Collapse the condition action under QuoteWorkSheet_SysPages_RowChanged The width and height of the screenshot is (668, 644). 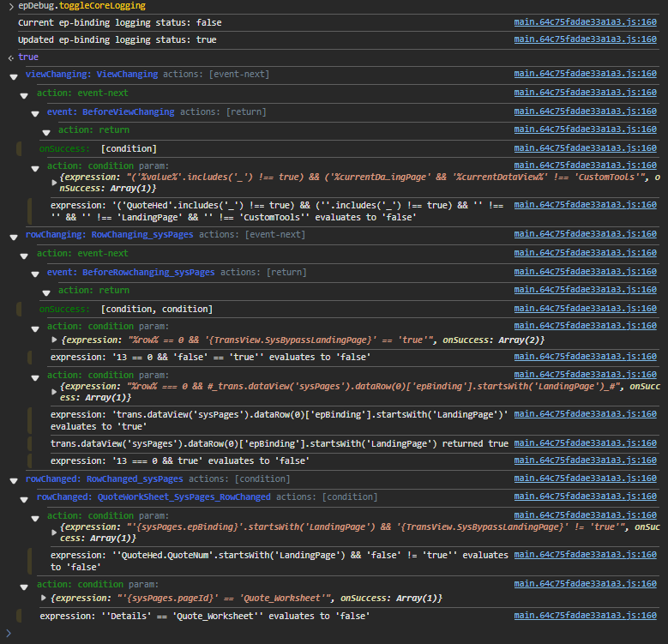[x=35, y=518]
